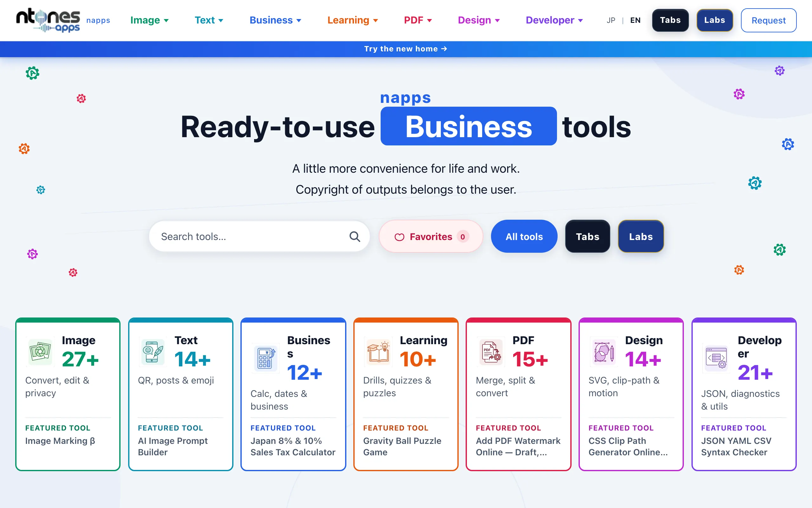This screenshot has width=812, height=508.
Task: Open CSS Clip Path Generator Online
Action: point(628,446)
